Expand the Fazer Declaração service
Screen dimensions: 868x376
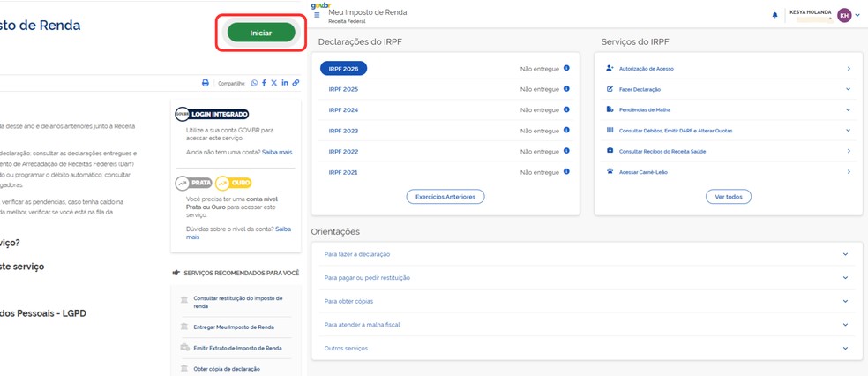pos(728,89)
